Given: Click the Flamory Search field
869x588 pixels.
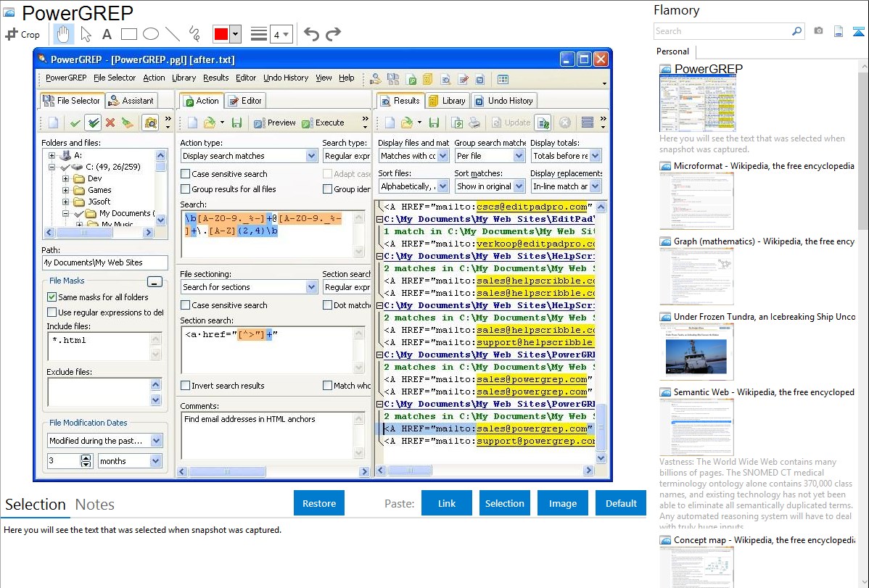Looking at the screenshot, I should [722, 31].
